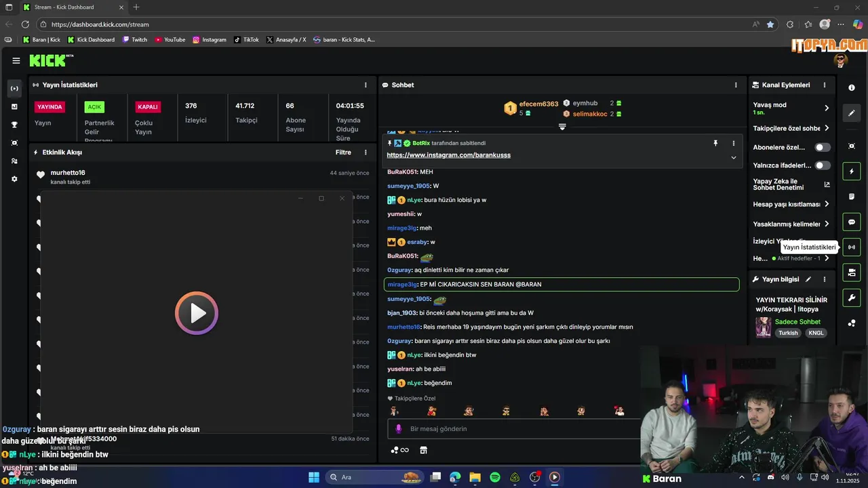Toggle the Yalnızca ifadeleri switch
Image resolution: width=868 pixels, height=488 pixels.
click(x=823, y=165)
